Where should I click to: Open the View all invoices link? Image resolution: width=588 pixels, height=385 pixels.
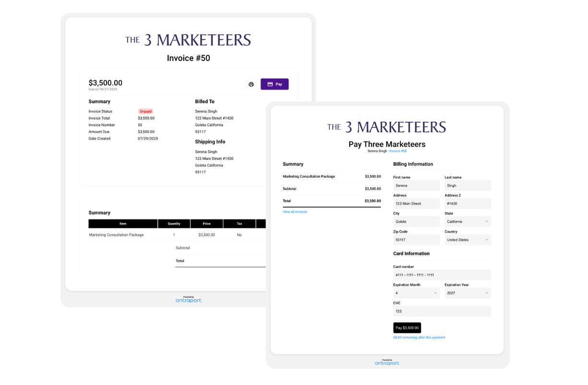[295, 212]
